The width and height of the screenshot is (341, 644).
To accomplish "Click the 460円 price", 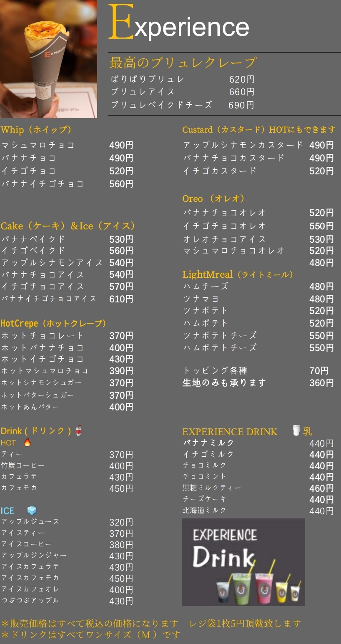I will (321, 488).
